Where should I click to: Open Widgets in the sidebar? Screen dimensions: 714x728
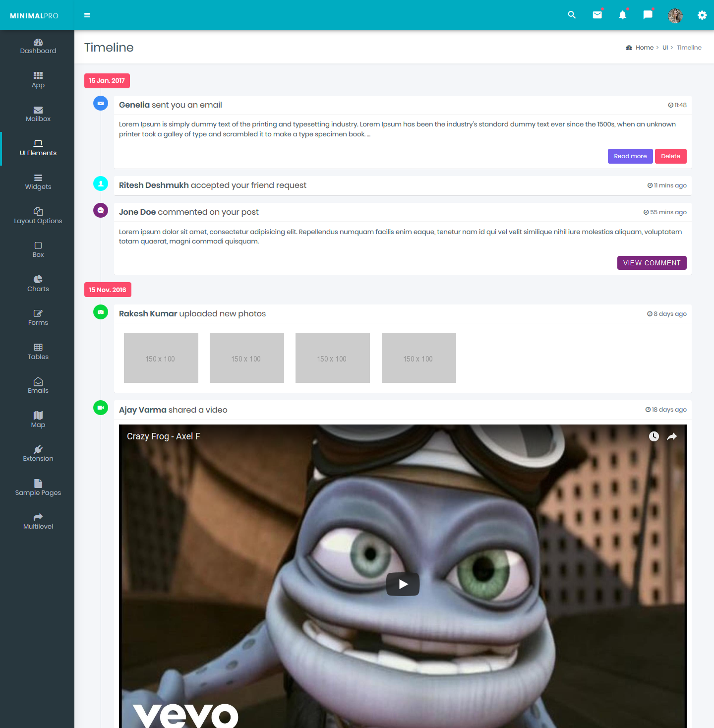tap(38, 182)
